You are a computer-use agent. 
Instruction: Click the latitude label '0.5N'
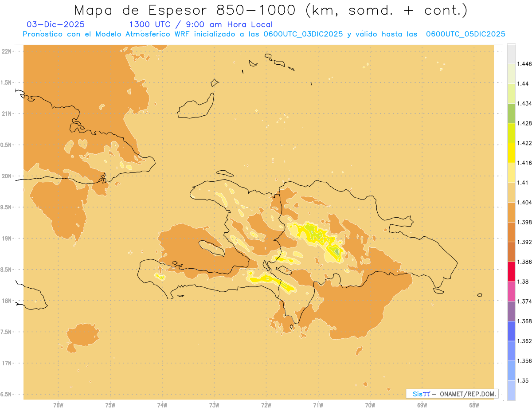click(6, 145)
